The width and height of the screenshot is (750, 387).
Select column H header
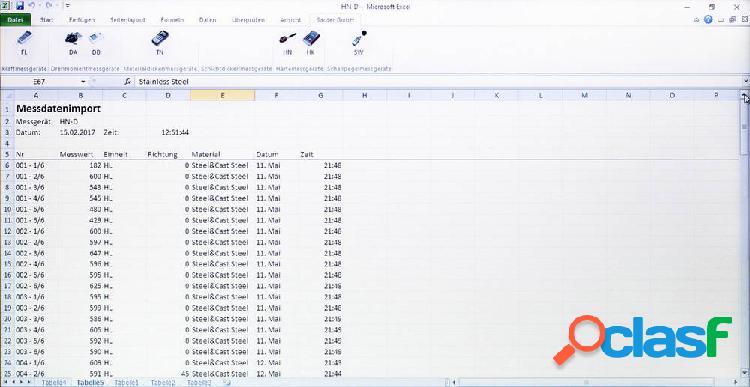coord(364,96)
